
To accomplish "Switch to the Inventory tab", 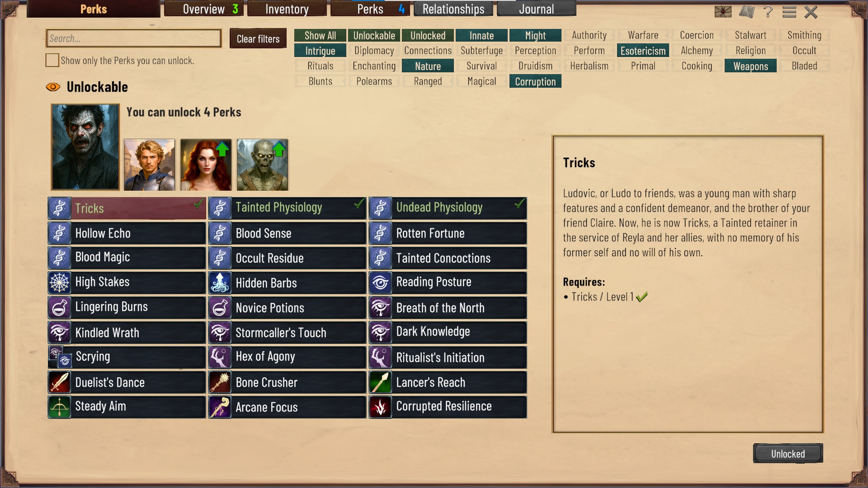I will (287, 9).
